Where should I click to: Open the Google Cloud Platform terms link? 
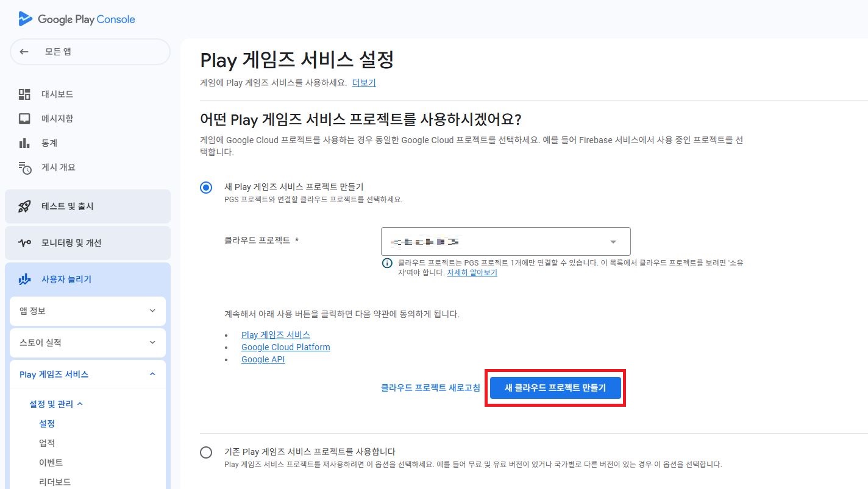(x=285, y=347)
